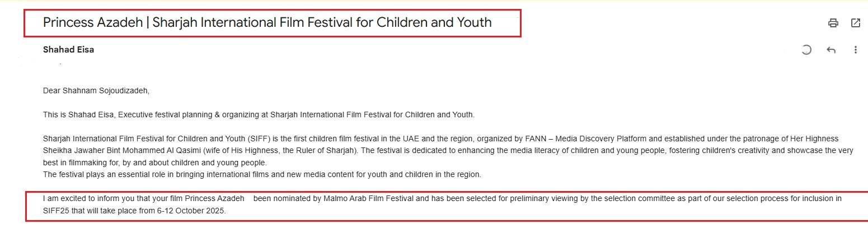Click the sentence starting The festival plays

[x=262, y=174]
